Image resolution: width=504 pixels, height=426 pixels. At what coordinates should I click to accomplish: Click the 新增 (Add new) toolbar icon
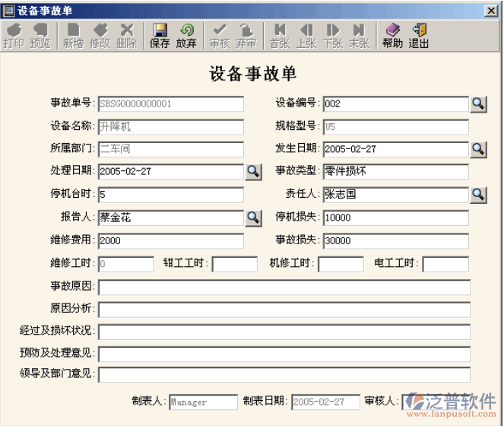click(73, 35)
